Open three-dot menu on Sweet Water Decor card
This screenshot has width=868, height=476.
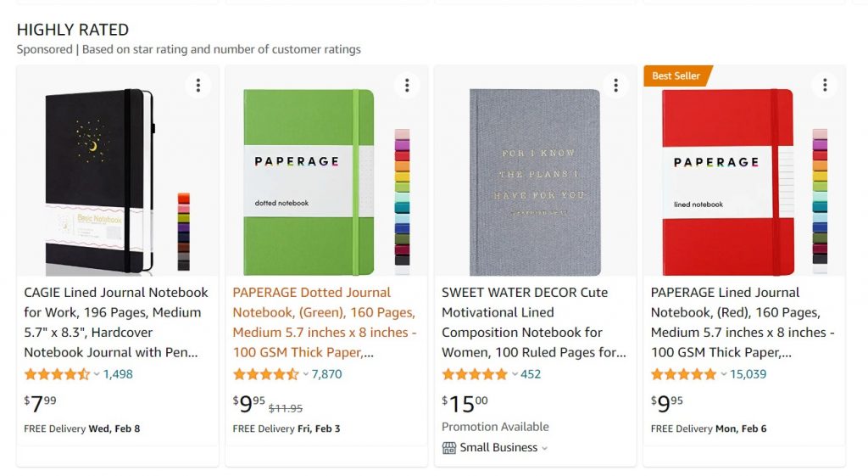[x=616, y=85]
